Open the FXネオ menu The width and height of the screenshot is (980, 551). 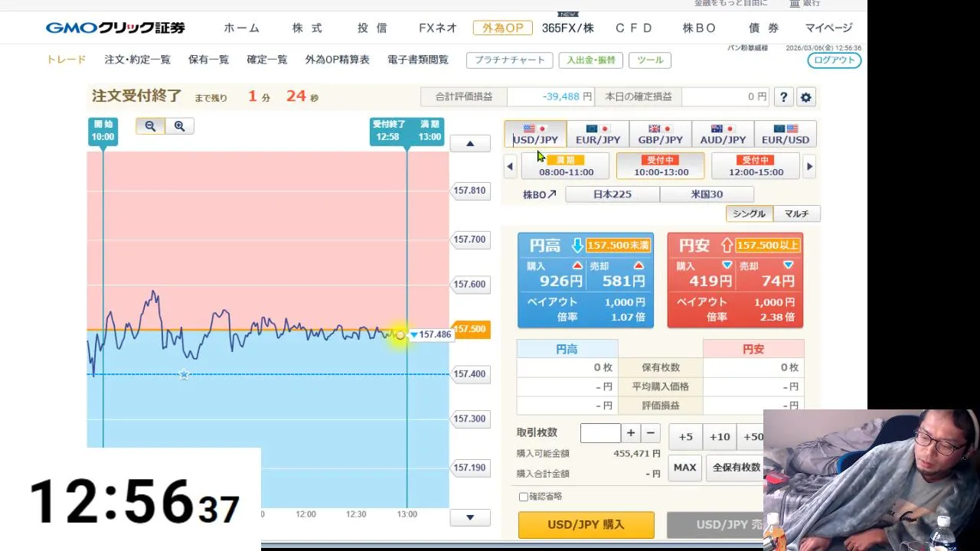pos(438,28)
